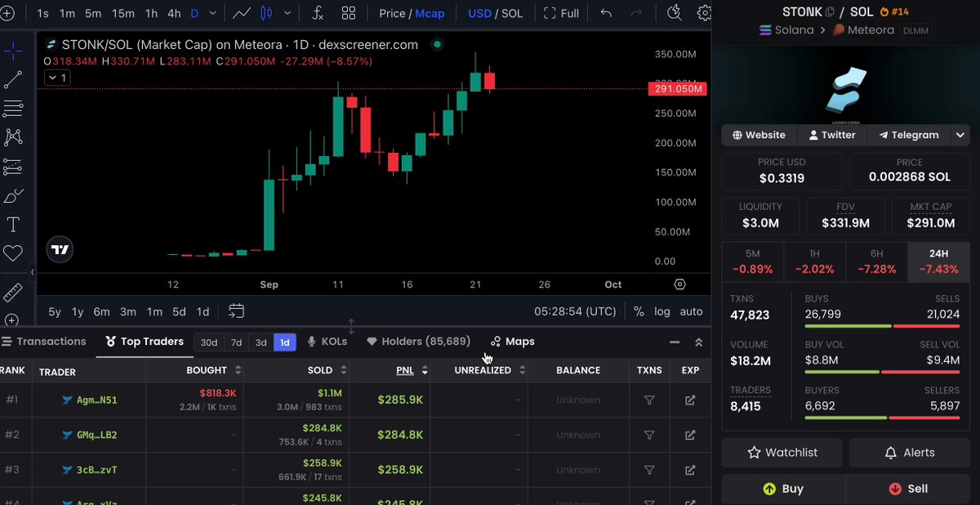Screen dimensions: 980x505
Task: Click the zoom-in plus tool in left sidebar
Action: [11, 320]
